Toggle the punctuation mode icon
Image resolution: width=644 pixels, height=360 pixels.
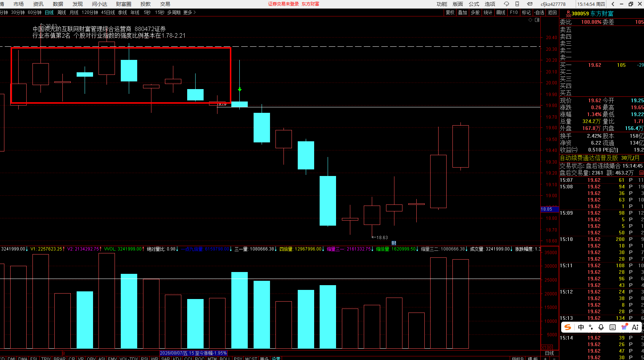click(591, 327)
